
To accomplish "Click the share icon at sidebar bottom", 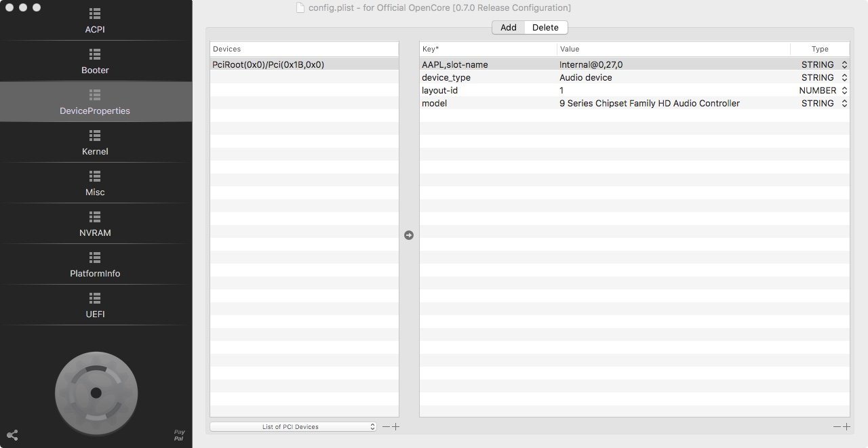I will coord(12,435).
